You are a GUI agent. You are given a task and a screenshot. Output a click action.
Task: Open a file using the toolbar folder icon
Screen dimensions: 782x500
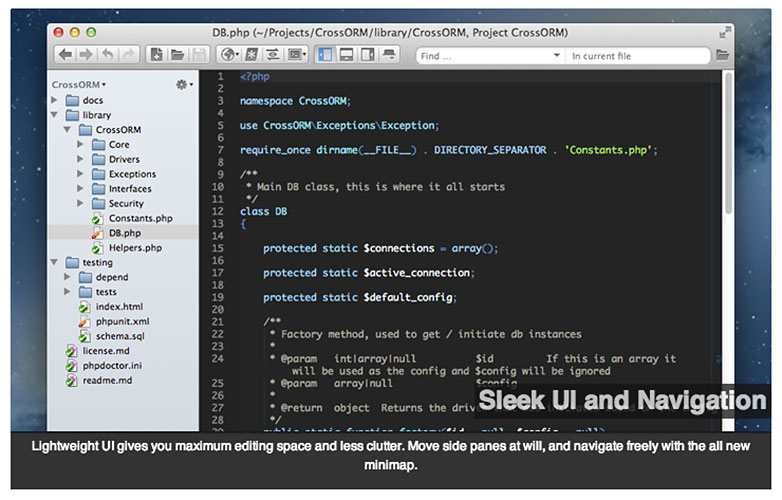point(178,55)
